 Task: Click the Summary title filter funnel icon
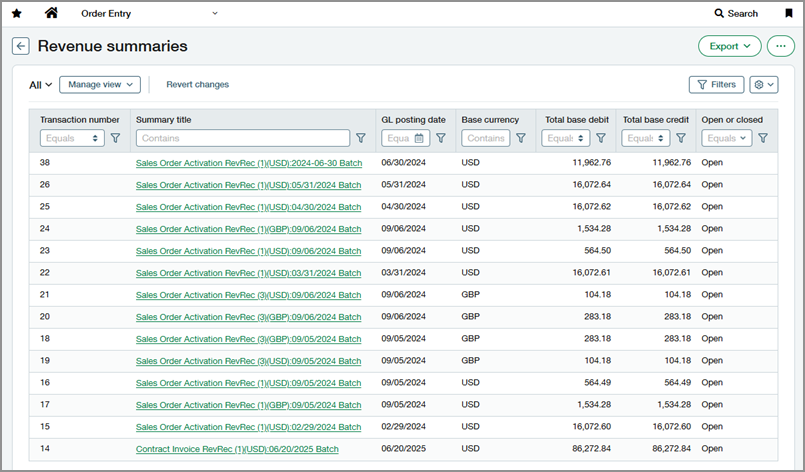pos(361,138)
